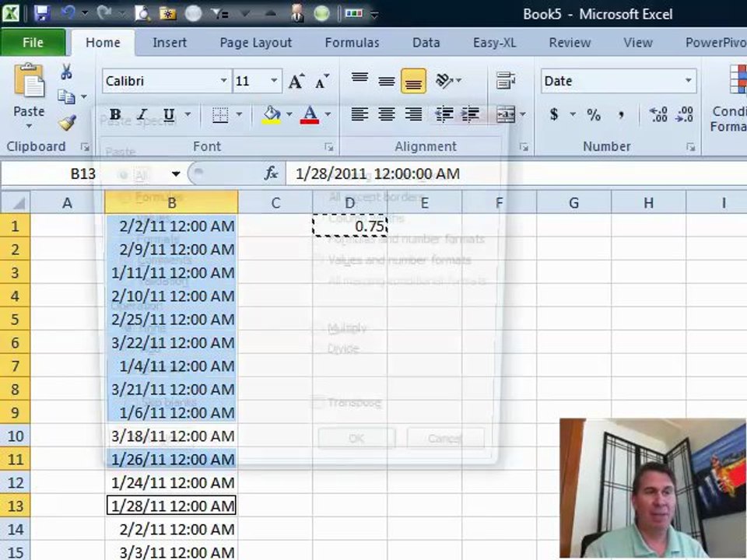
Task: Open the Number group dialog launcher
Action: coord(691,147)
